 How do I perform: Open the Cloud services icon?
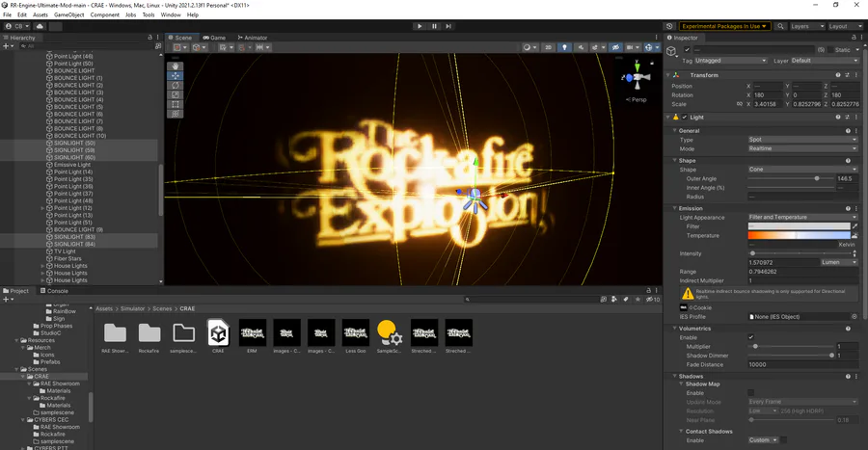(x=40, y=26)
